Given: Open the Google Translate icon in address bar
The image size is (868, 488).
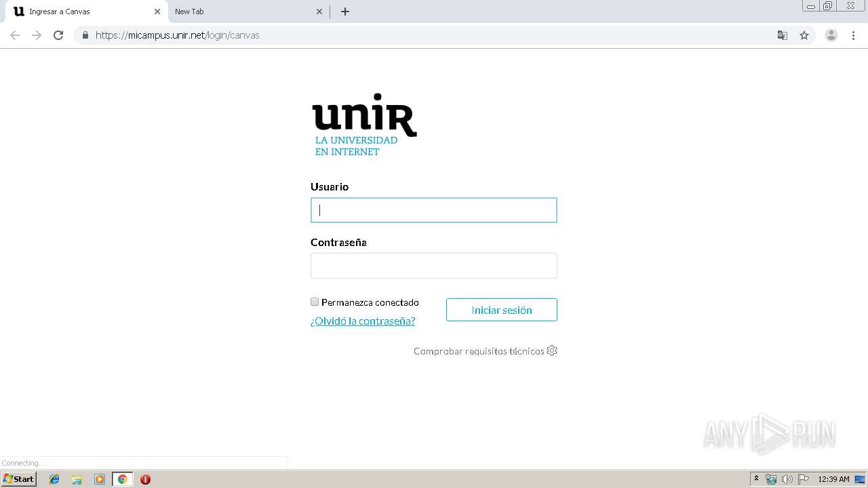Looking at the screenshot, I should (782, 35).
